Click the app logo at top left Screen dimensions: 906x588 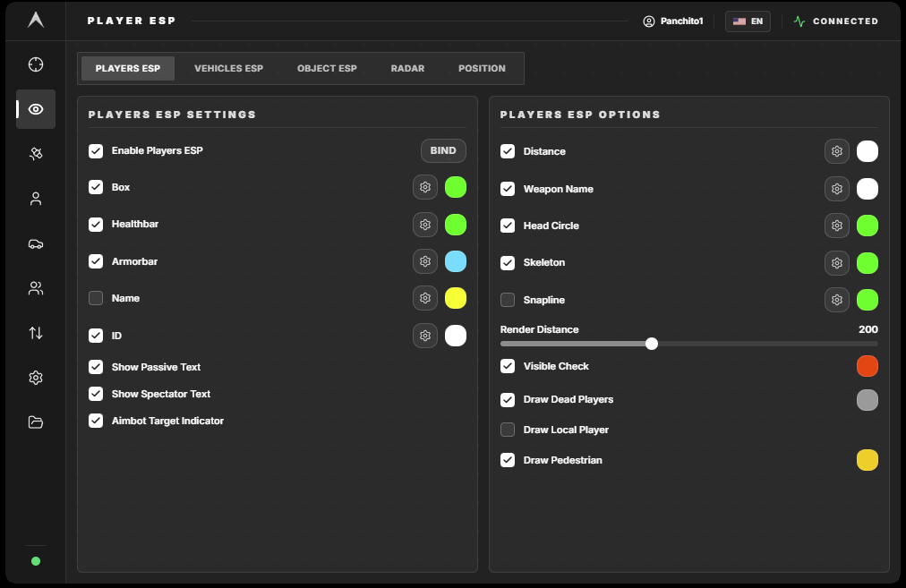36,21
